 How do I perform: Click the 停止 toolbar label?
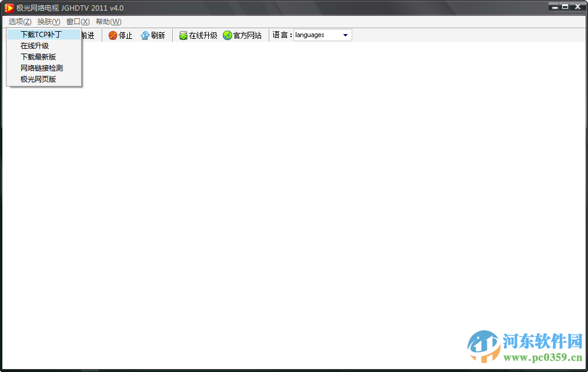(126, 35)
